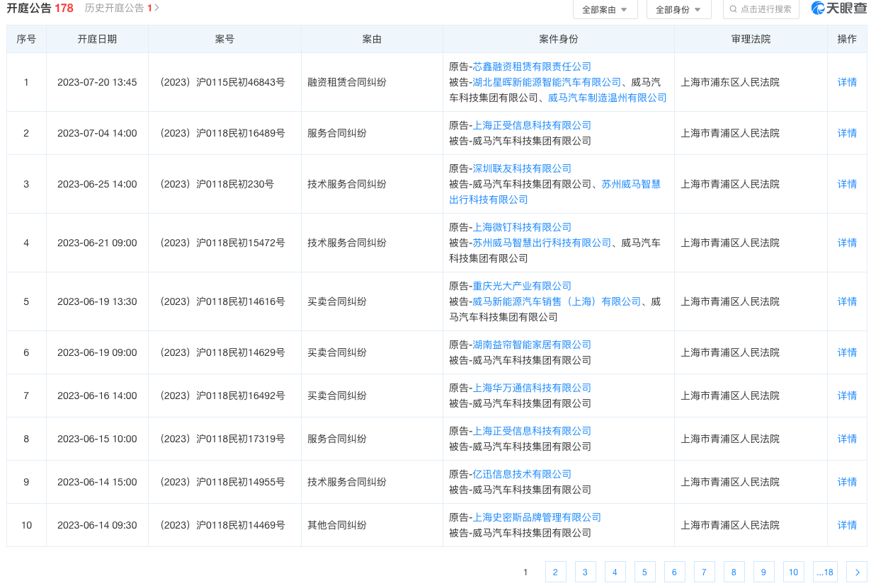
Task: Go to page 4
Action: pos(615,572)
